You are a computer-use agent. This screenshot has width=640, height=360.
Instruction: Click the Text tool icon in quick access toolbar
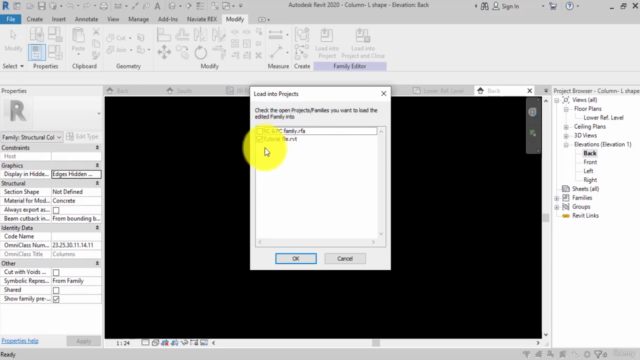[x=157, y=6]
